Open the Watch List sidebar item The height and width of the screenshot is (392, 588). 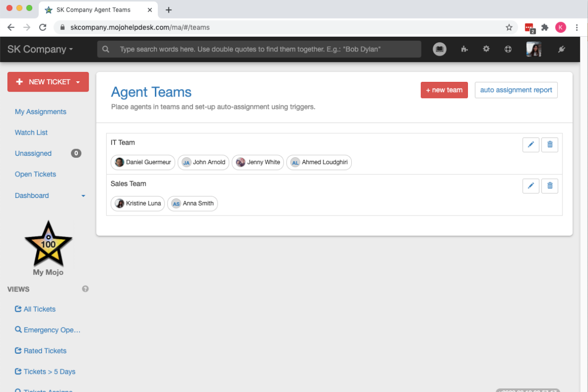point(31,132)
